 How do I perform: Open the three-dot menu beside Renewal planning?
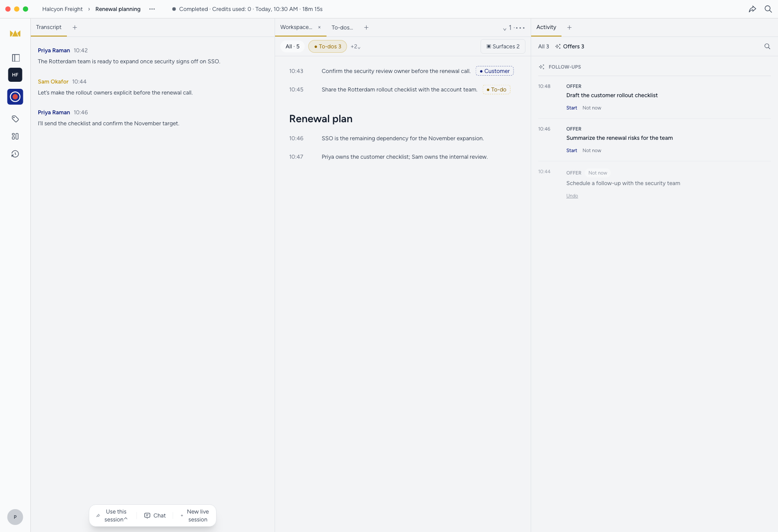pos(152,9)
